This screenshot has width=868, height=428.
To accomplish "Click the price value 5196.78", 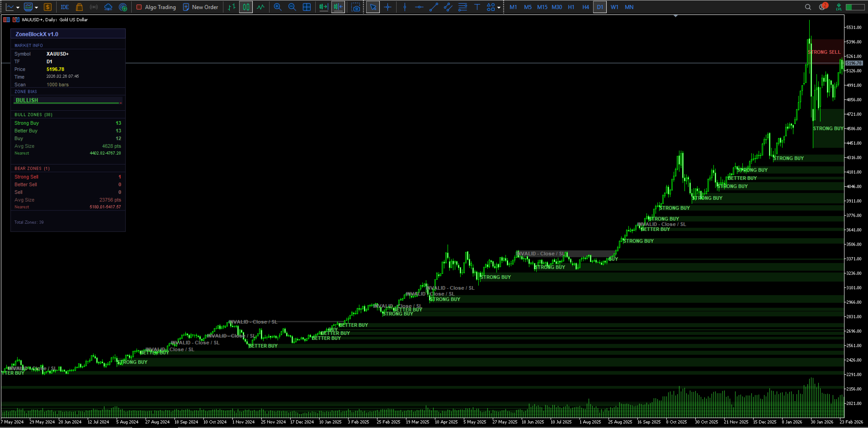I will 55,69.
